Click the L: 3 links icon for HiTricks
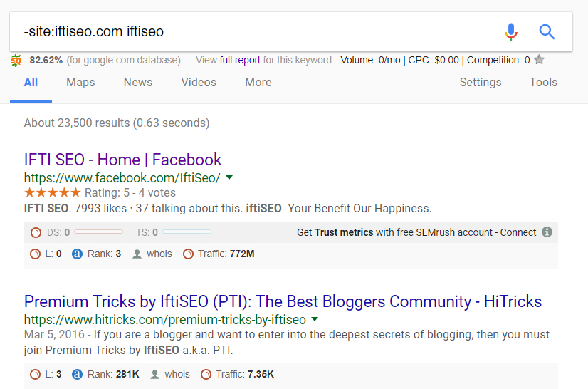This screenshot has width=588, height=389. click(x=36, y=374)
